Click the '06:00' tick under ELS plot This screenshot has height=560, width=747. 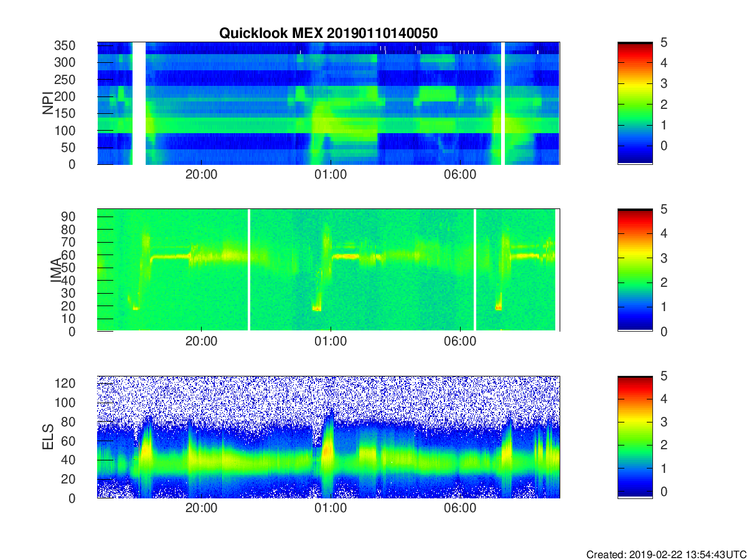(460, 508)
